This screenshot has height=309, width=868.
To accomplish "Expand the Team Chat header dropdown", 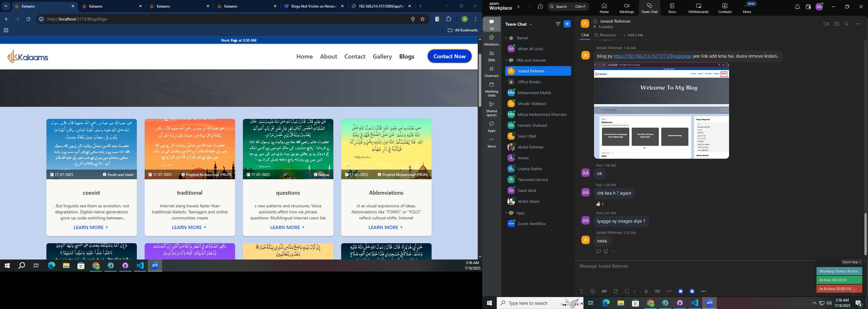I will pyautogui.click(x=531, y=24).
